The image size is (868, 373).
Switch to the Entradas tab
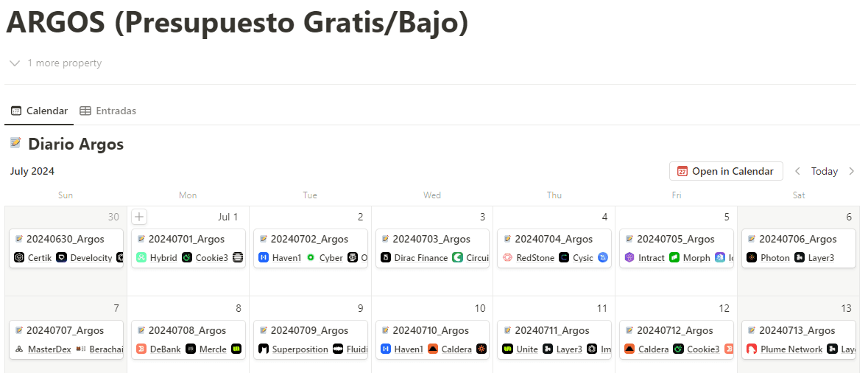pyautogui.click(x=108, y=111)
